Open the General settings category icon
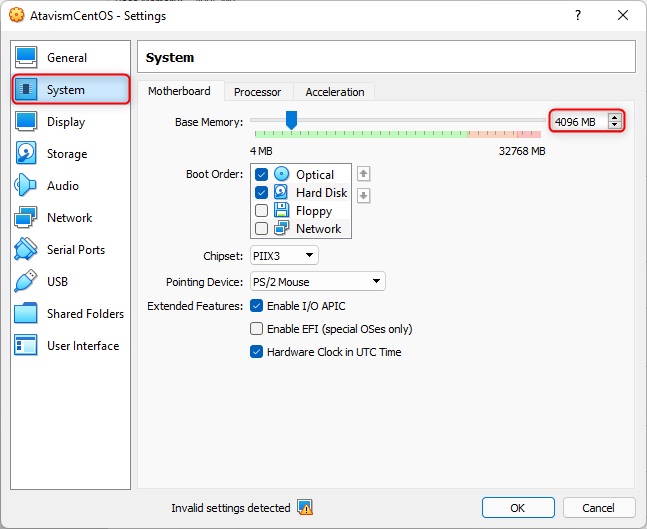Image resolution: width=647 pixels, height=529 pixels. (x=26, y=58)
